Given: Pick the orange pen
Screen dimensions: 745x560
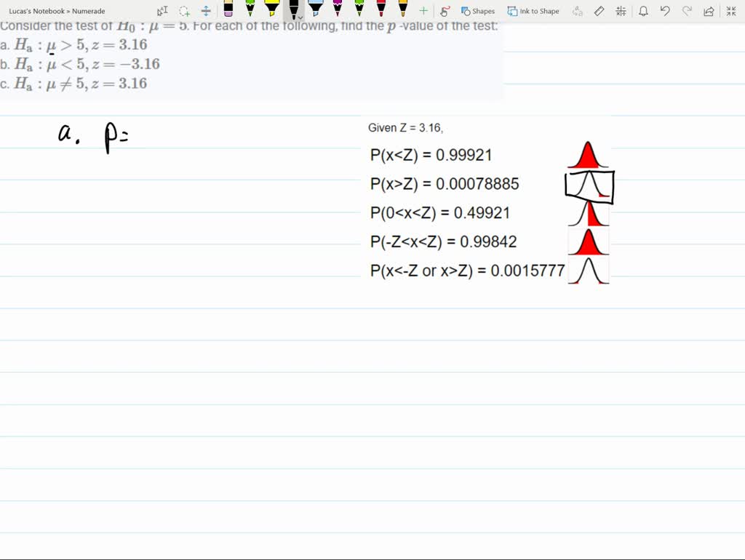Looking at the screenshot, I should [403, 9].
